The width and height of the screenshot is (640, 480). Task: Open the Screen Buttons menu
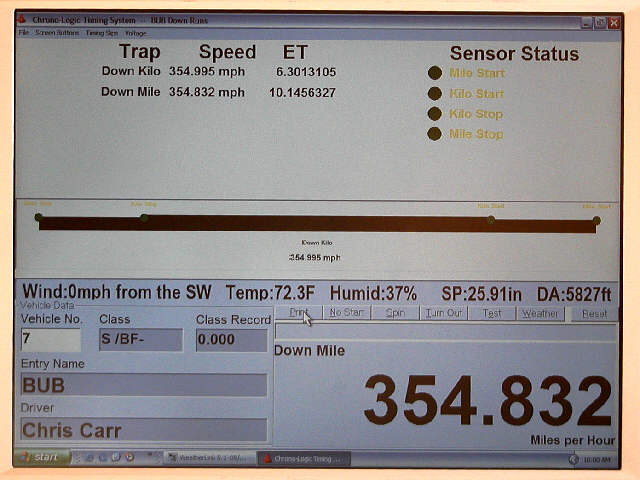[57, 33]
